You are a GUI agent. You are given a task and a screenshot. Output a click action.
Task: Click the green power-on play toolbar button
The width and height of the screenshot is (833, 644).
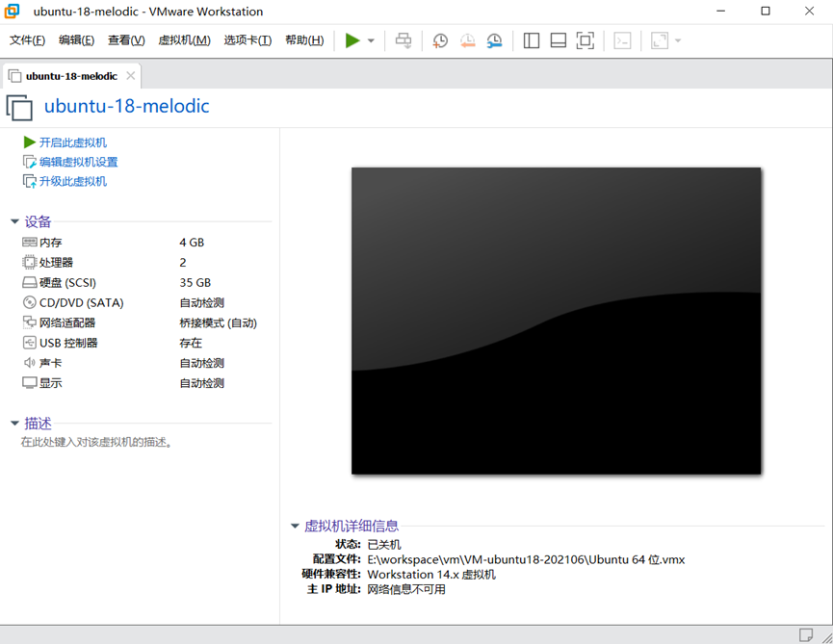[x=352, y=40]
